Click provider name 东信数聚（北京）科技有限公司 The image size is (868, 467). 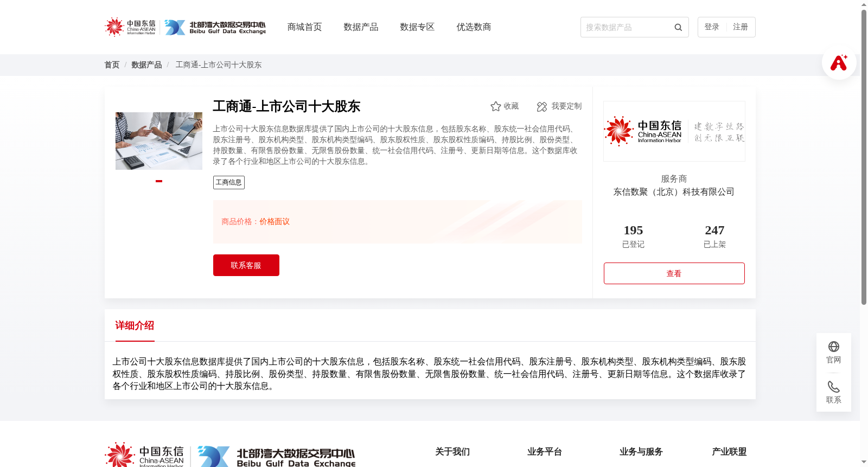click(674, 192)
